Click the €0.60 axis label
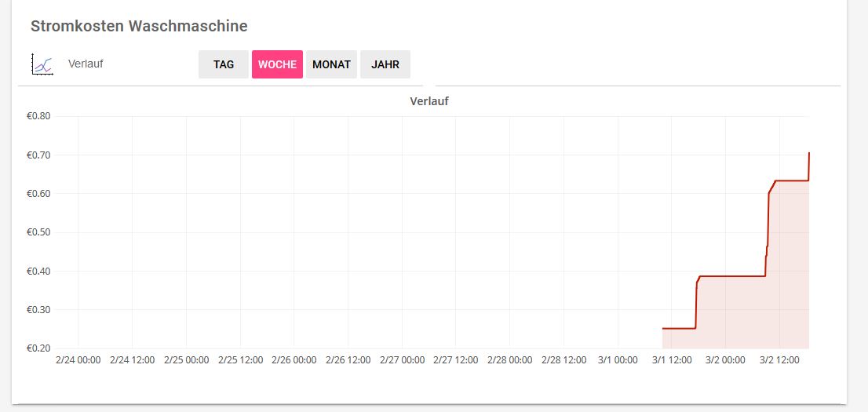This screenshot has width=868, height=412. click(38, 194)
